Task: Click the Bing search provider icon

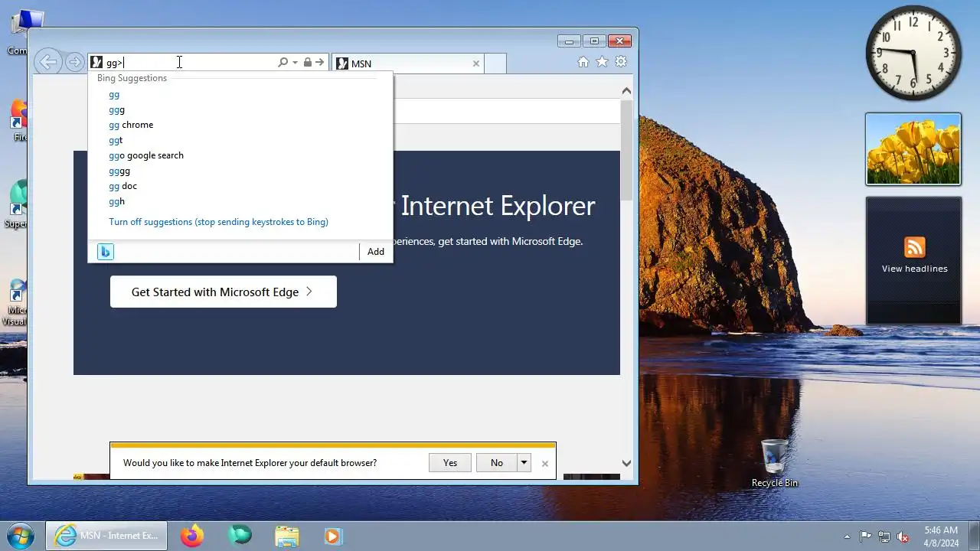Action: 106,252
